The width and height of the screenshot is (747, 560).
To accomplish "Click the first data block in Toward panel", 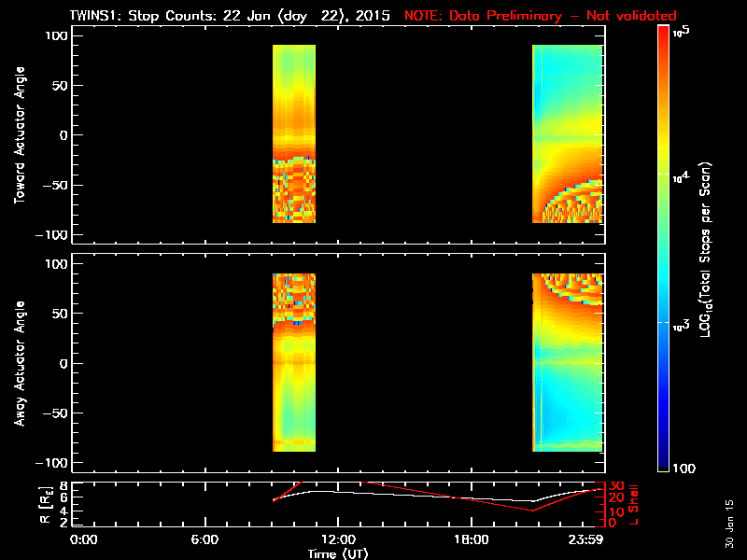I will (294, 133).
